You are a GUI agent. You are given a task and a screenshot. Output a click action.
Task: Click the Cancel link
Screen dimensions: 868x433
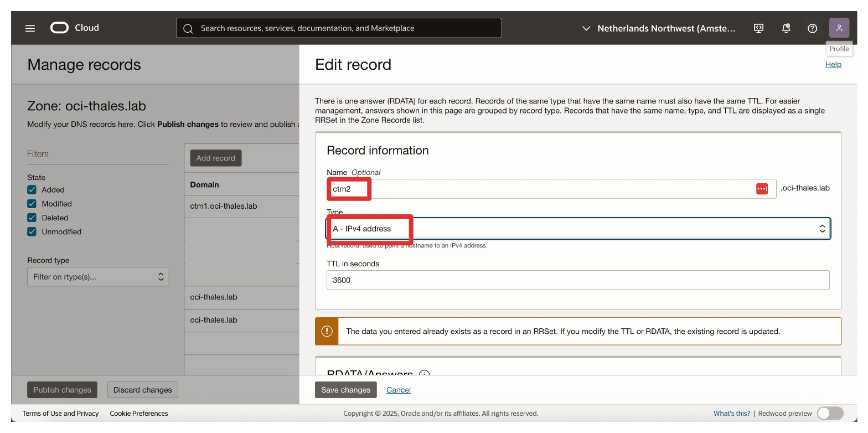coord(399,390)
